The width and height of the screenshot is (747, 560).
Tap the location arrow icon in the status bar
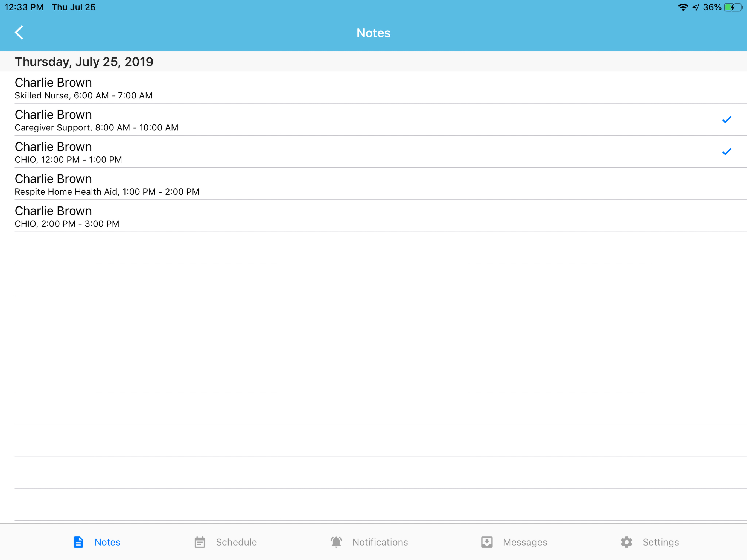click(695, 7)
